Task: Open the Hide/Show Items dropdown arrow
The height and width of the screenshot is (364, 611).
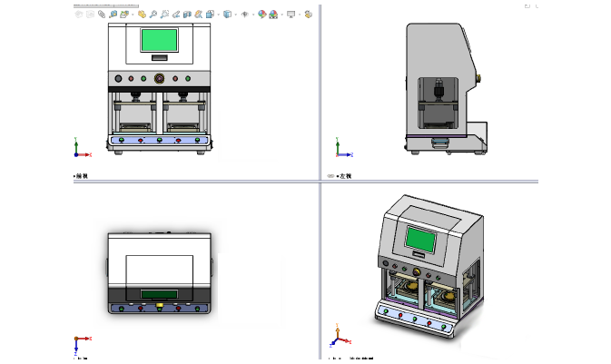Action: pyautogui.click(x=253, y=15)
